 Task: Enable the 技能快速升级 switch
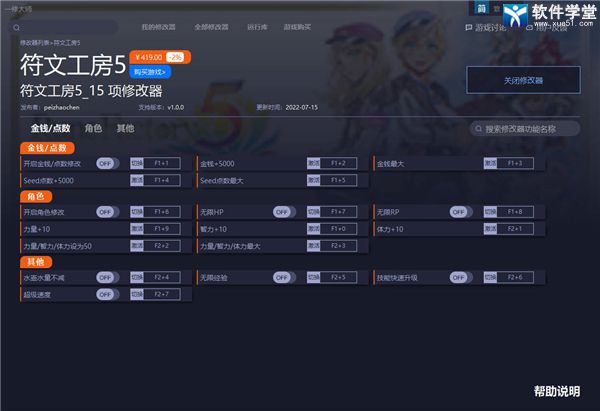[x=461, y=277]
